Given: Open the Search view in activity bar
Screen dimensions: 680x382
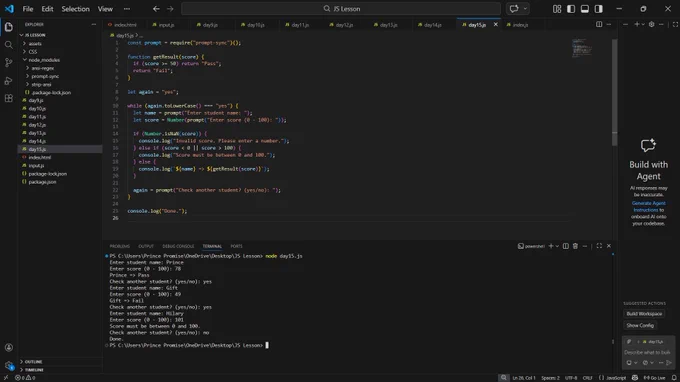Looking at the screenshot, I should (x=9, y=45).
